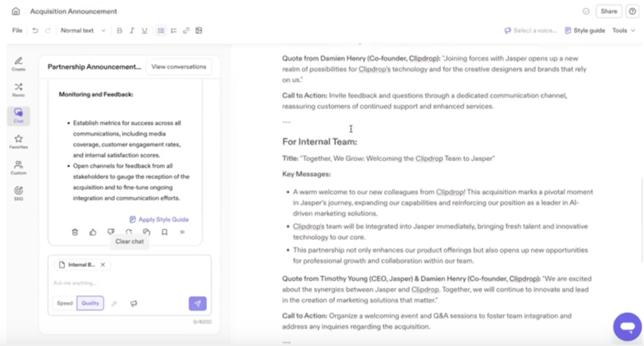Open the SEO sidebar tab

click(18, 193)
